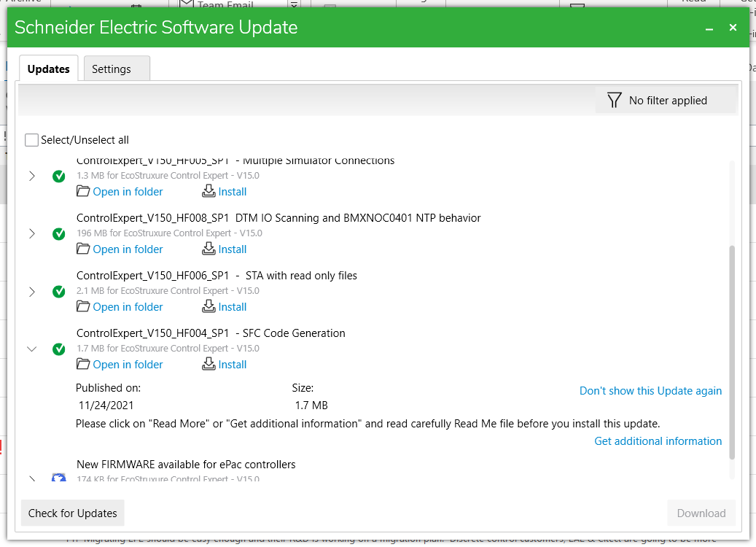Open in folder for HF006_SP1 update

point(128,307)
